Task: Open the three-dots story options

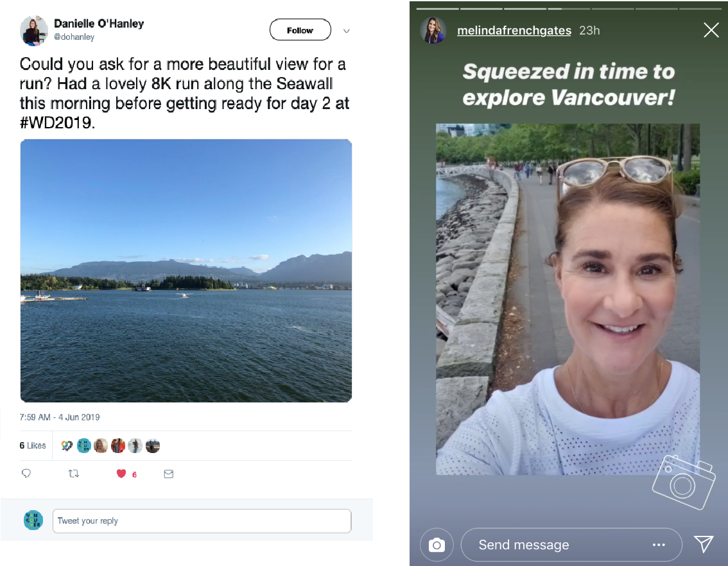Action: (x=659, y=545)
